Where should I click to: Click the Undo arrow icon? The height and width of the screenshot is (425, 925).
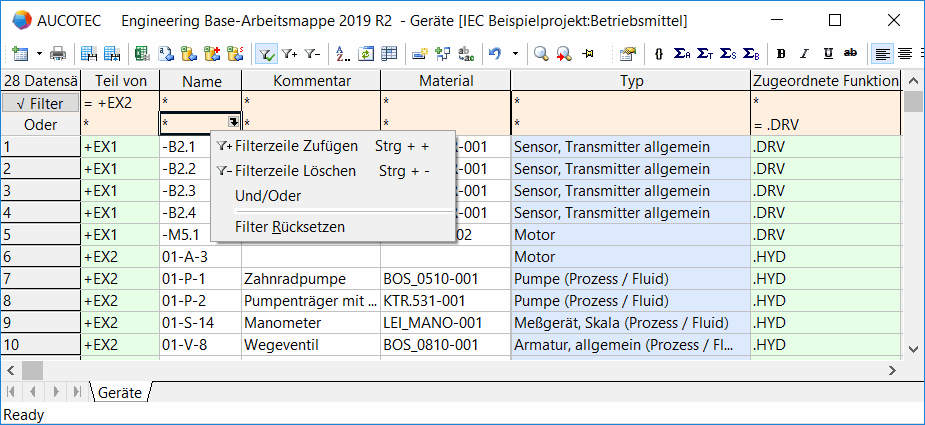(x=495, y=54)
